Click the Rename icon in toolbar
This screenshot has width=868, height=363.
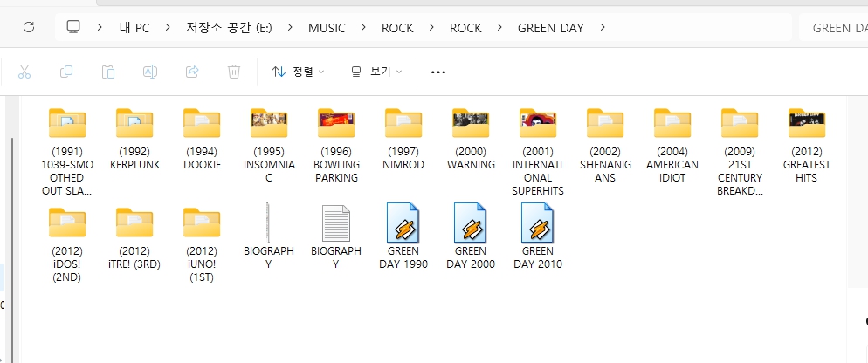click(x=150, y=72)
